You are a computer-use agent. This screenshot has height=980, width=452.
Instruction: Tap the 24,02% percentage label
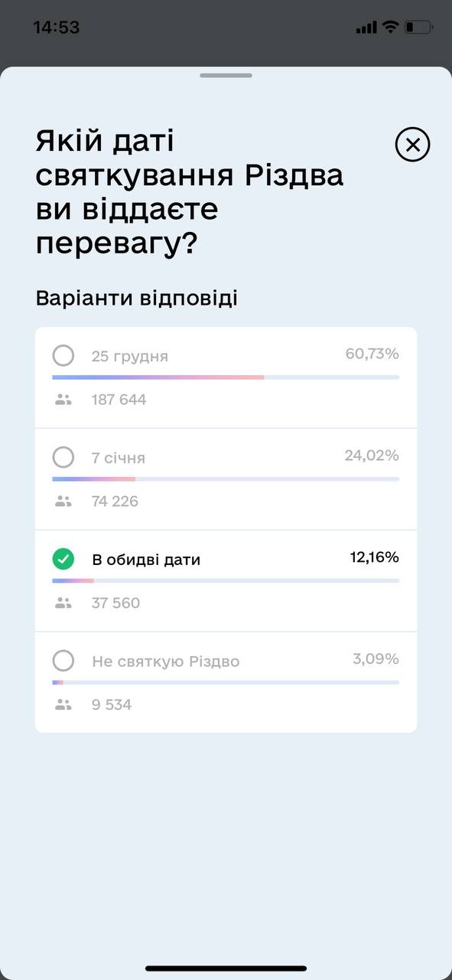[x=372, y=456]
